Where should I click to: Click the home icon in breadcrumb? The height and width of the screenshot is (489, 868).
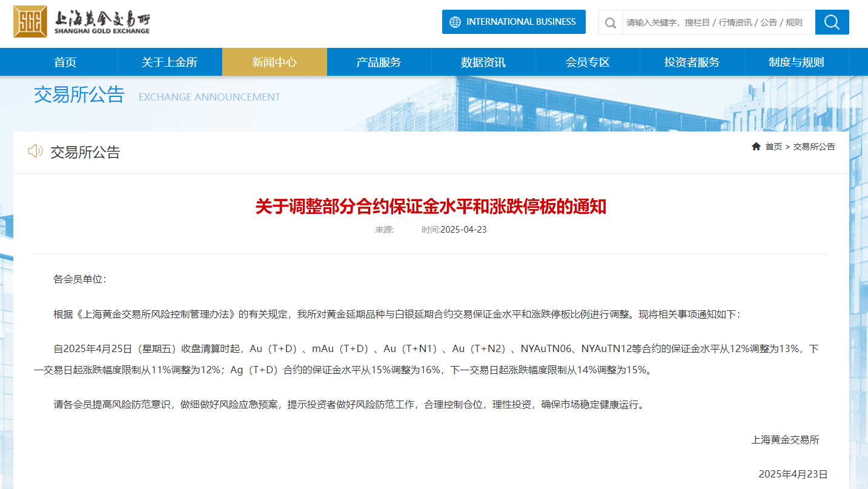[756, 147]
